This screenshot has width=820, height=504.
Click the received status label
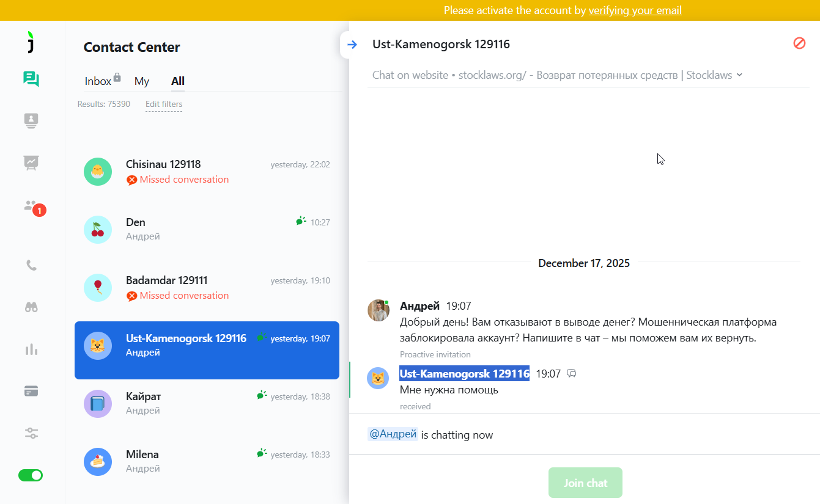415,406
